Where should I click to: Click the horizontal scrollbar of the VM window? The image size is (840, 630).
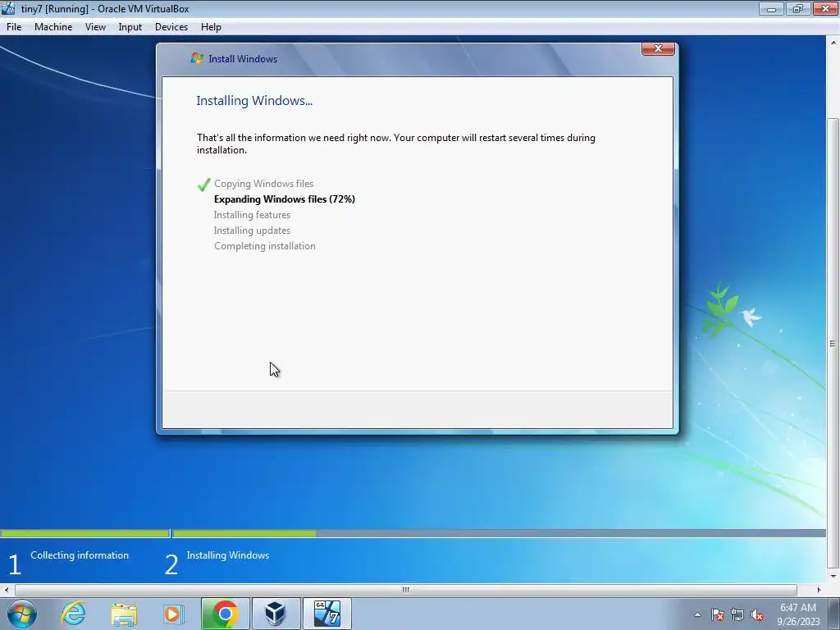point(405,590)
